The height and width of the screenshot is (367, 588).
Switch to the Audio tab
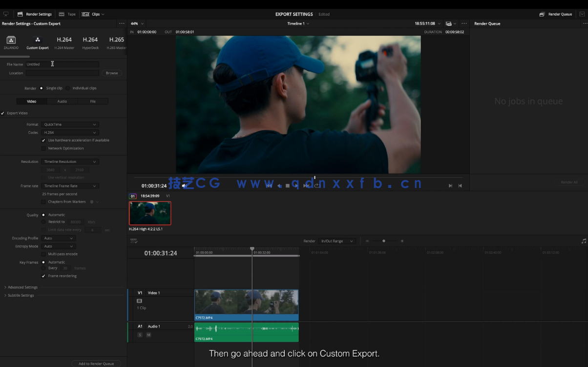pyautogui.click(x=62, y=101)
